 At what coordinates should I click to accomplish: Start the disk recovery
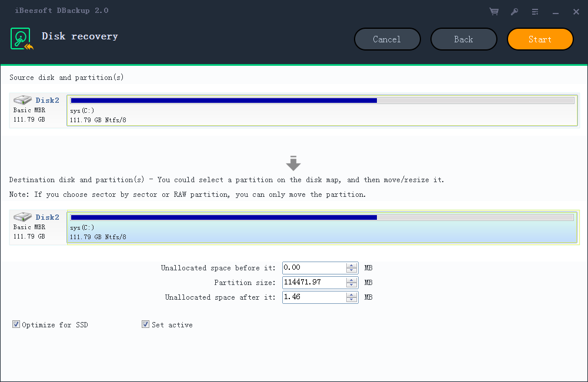point(540,39)
